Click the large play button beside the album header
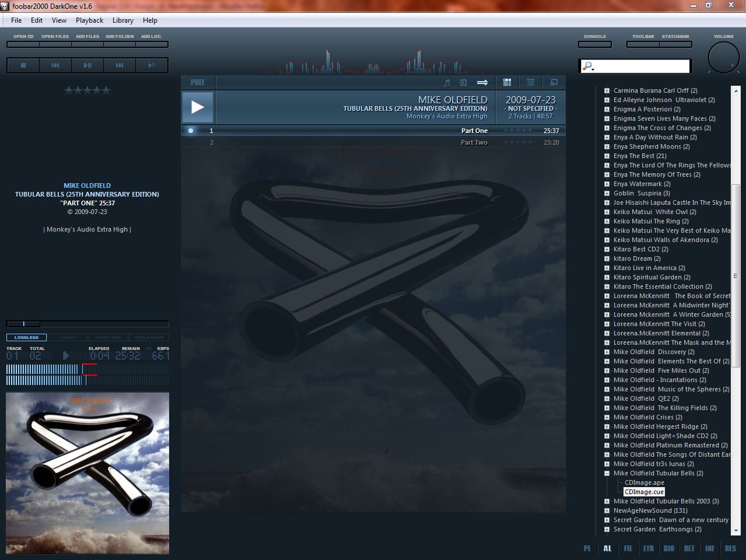Screen dimensions: 746x560 [198, 107]
